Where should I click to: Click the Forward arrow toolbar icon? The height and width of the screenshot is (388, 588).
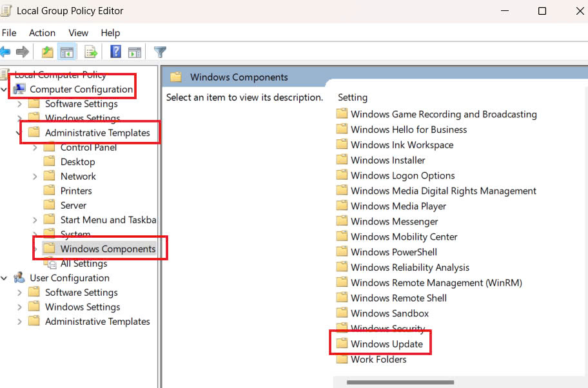pyautogui.click(x=23, y=52)
